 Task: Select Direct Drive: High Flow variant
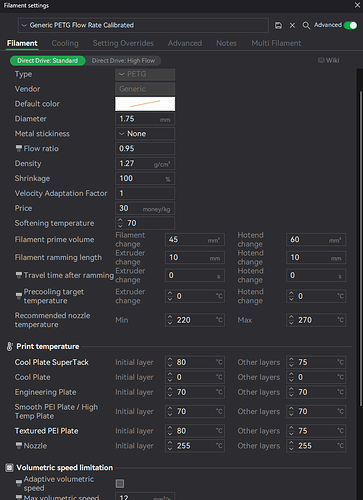[x=123, y=61]
